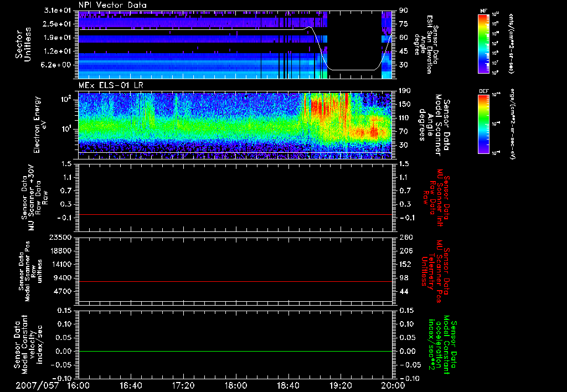Click the '23500' scanner position tick value
Viewport: 567px width, 392px height.
click(61, 238)
